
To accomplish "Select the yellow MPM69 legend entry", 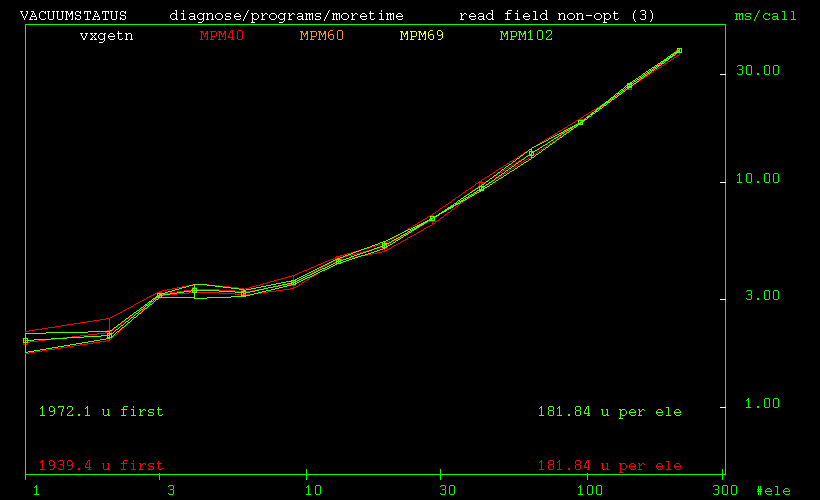I will (x=422, y=36).
